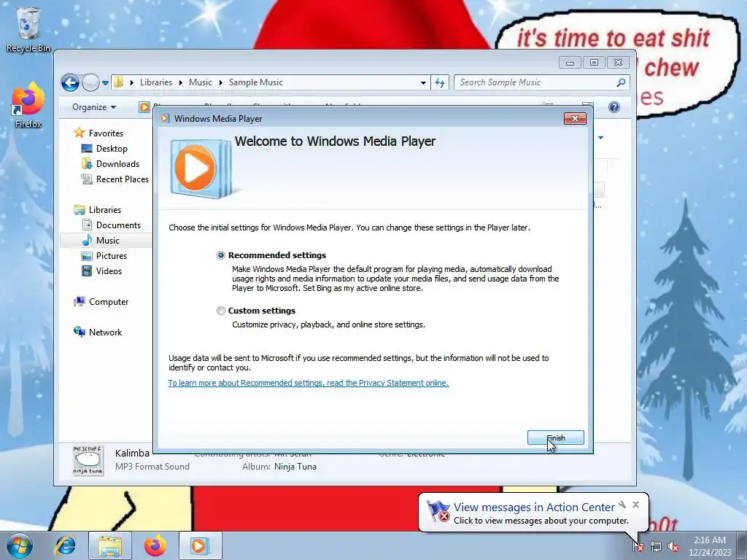This screenshot has width=747, height=560.
Task: Click Sample Music in the address breadcrumb
Action: 256,82
